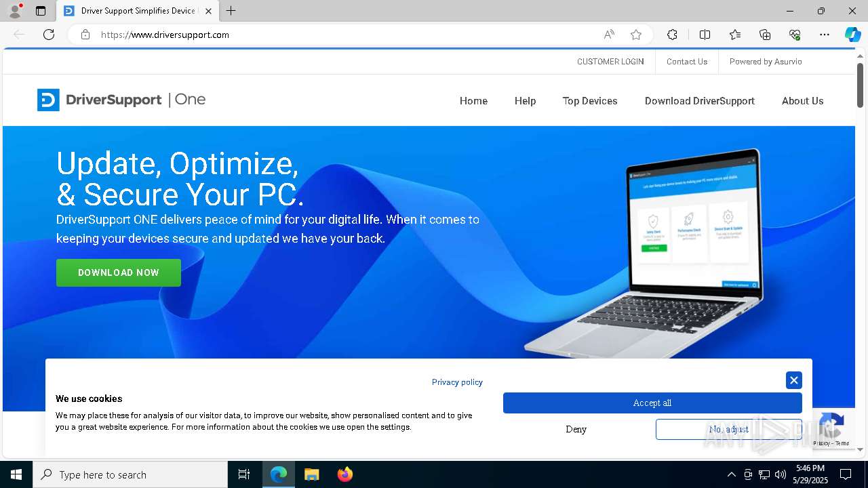Open Collections icon

pyautogui.click(x=765, y=35)
